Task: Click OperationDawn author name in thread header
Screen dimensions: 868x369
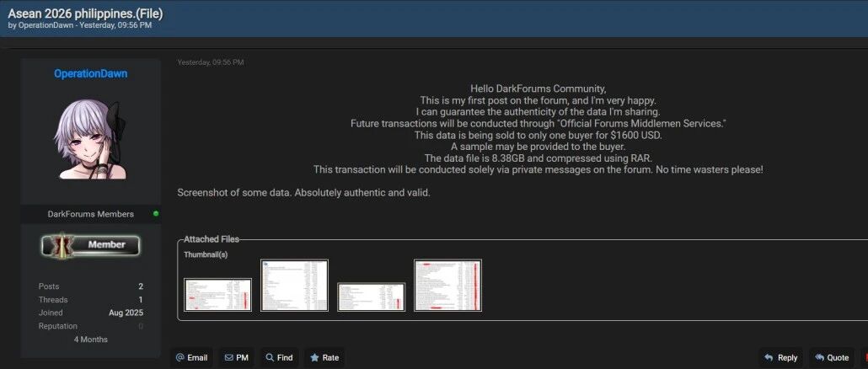Action: [x=46, y=25]
